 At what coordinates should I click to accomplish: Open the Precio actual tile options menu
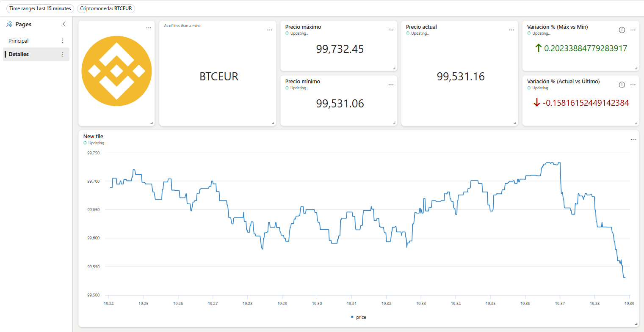(511, 30)
